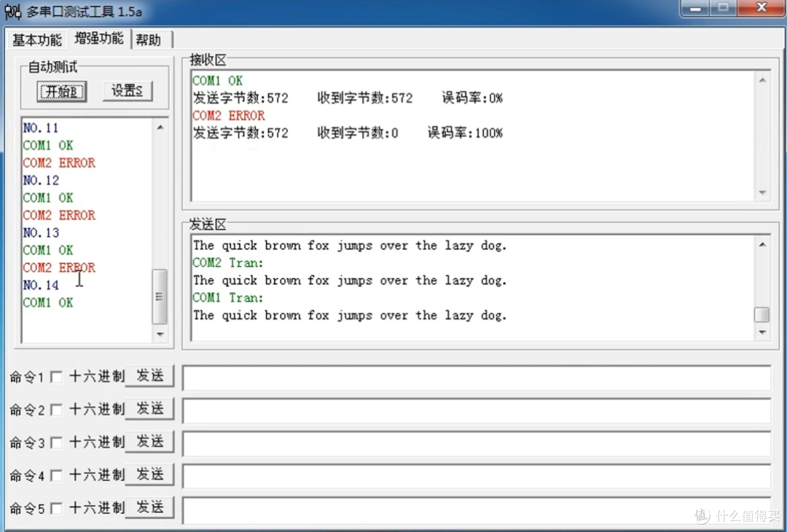Image resolution: width=787 pixels, height=532 pixels.
Task: Select the NO. 14 log entry
Action: (41, 285)
